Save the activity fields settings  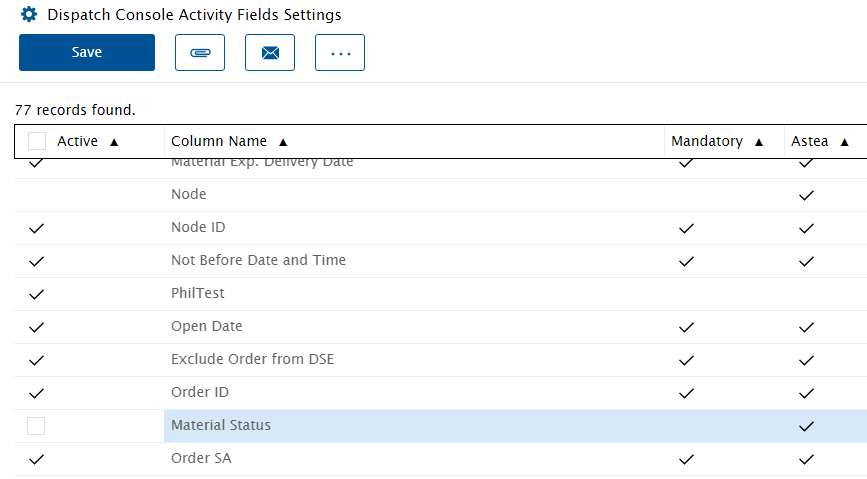click(x=87, y=53)
